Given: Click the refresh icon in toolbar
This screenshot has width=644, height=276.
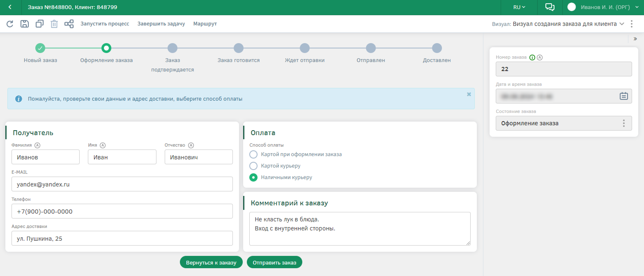Looking at the screenshot, I should point(10,24).
